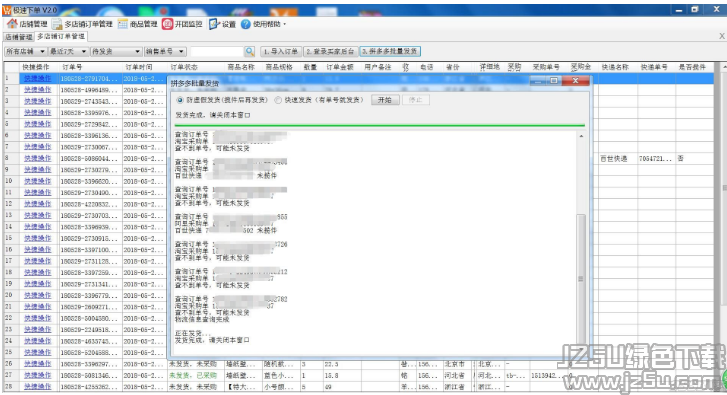The image size is (727, 395).
Task: Click the 商品名称 column header
Action: pyautogui.click(x=243, y=67)
